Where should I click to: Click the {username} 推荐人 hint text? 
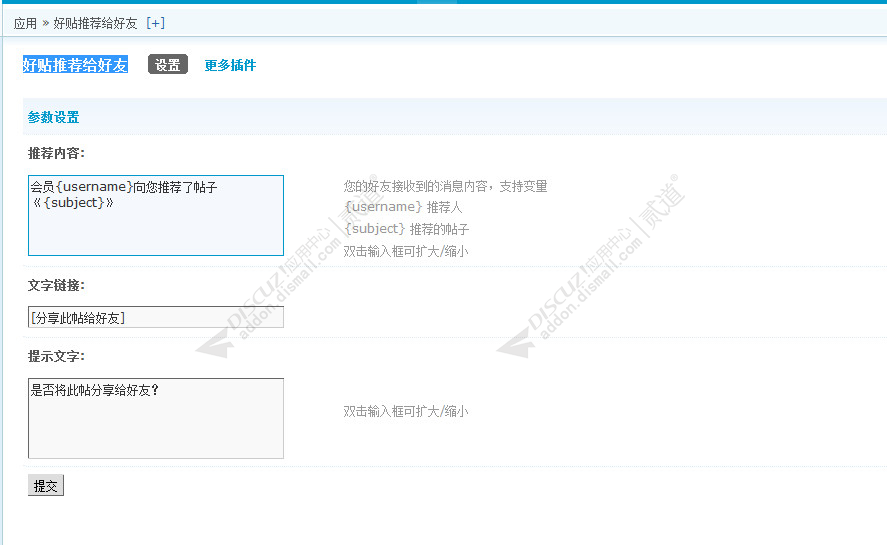tap(403, 207)
